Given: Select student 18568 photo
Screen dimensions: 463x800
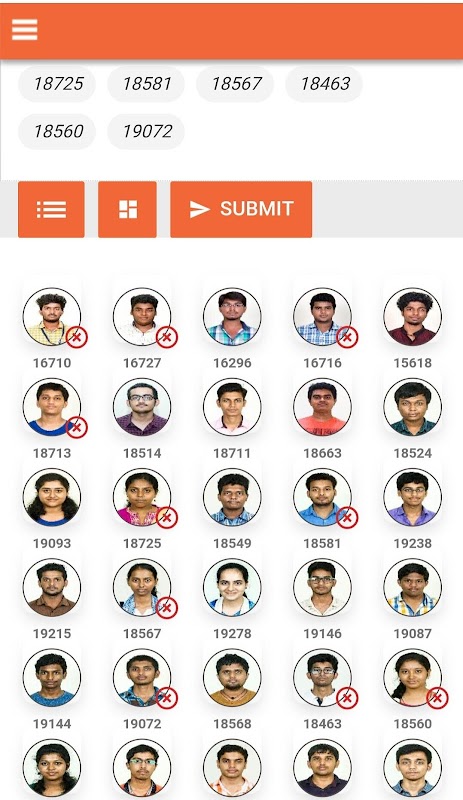Looking at the screenshot, I should (232, 678).
